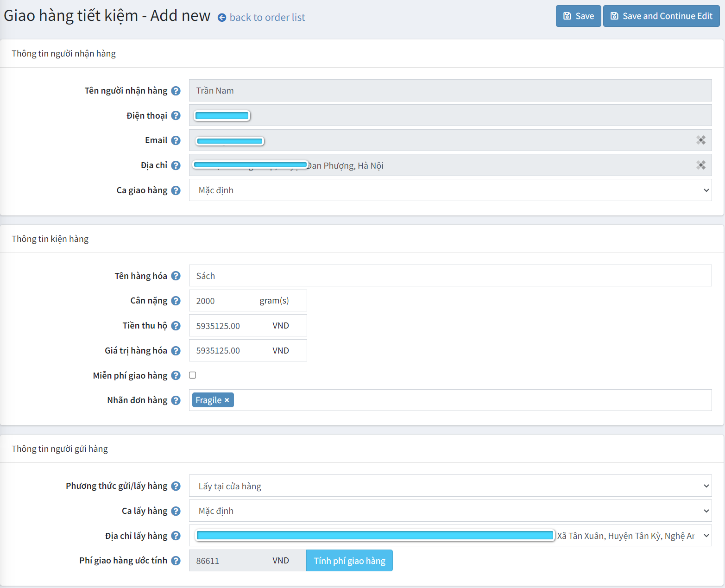Click the icon at right of Email field
The image size is (725, 588).
point(701,140)
